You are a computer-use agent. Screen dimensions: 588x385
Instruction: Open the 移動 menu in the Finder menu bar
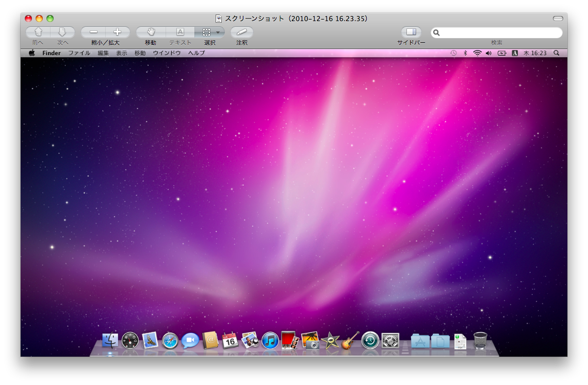[140, 53]
